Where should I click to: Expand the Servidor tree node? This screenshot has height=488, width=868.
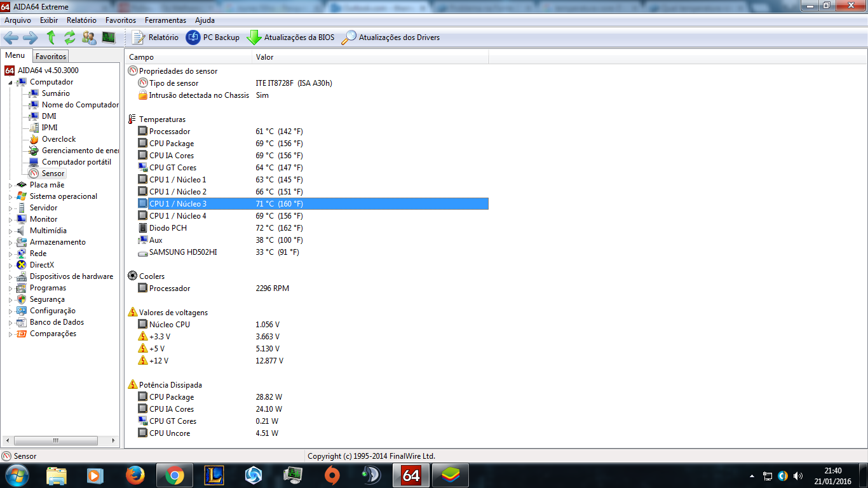(x=10, y=208)
